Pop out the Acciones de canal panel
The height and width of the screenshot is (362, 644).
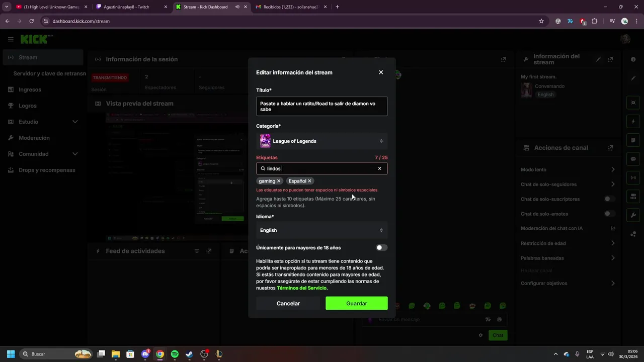(611, 148)
